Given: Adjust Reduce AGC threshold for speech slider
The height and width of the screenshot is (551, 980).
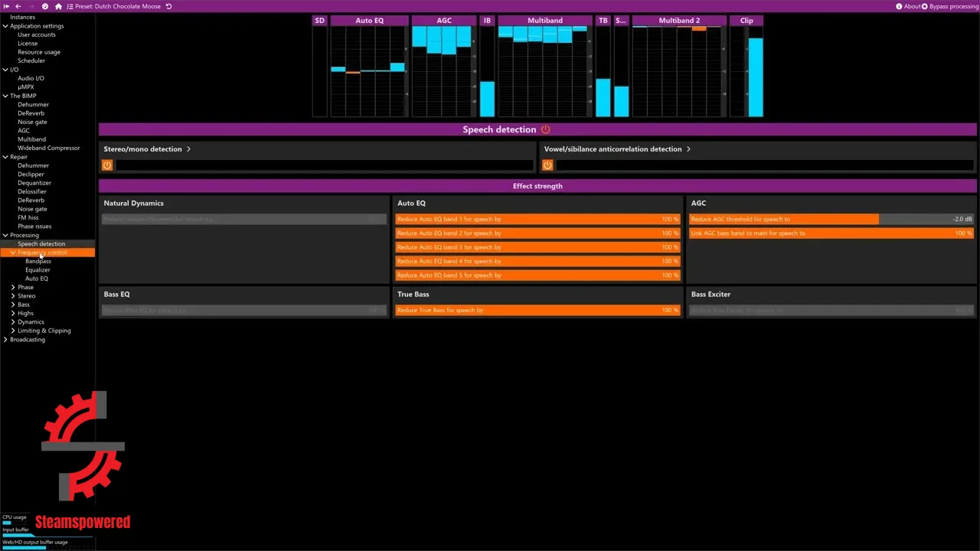Looking at the screenshot, I should [x=831, y=219].
